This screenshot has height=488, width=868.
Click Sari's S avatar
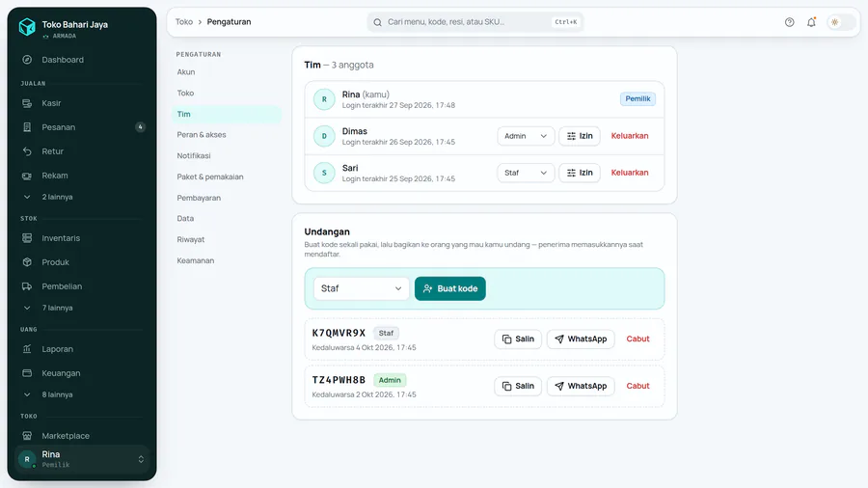pos(324,173)
